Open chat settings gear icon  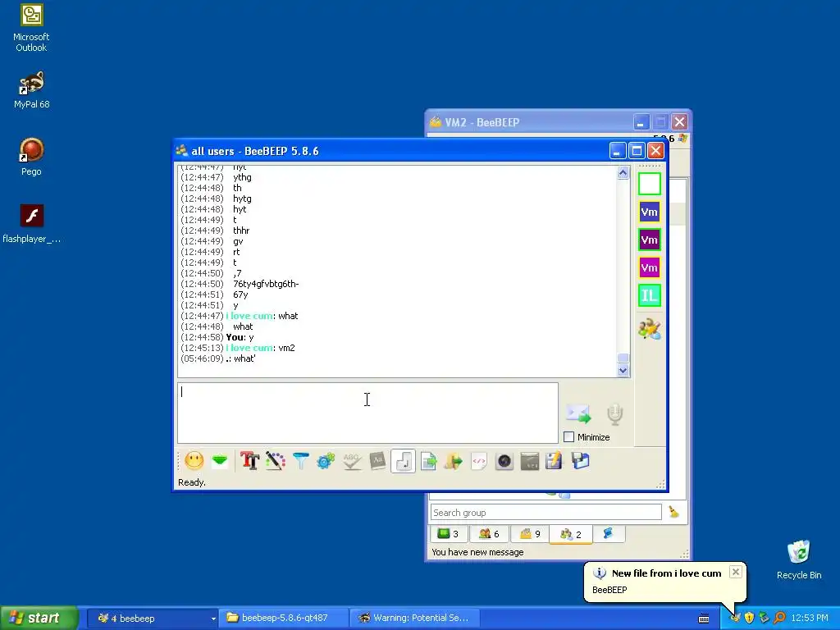pyautogui.click(x=326, y=461)
